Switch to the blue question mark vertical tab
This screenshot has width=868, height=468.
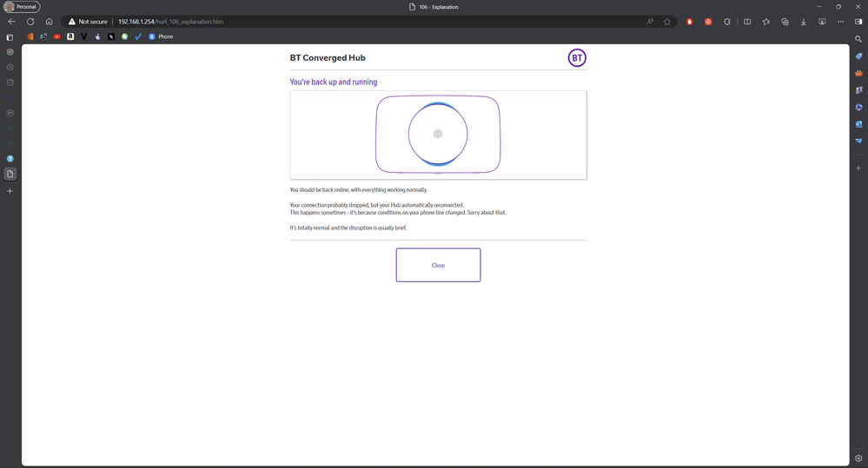coord(10,159)
